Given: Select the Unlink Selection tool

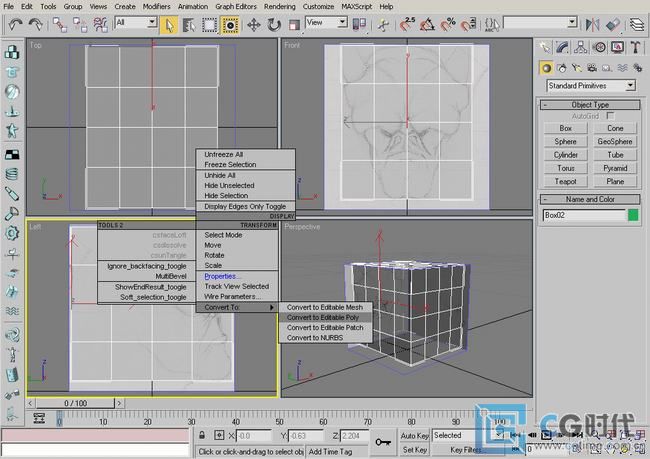Looking at the screenshot, I should pos(80,24).
